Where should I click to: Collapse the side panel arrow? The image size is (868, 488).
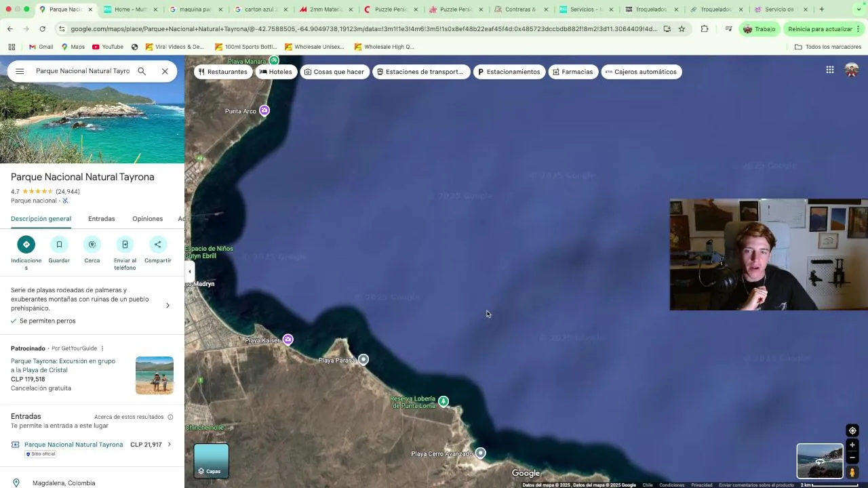(x=189, y=272)
